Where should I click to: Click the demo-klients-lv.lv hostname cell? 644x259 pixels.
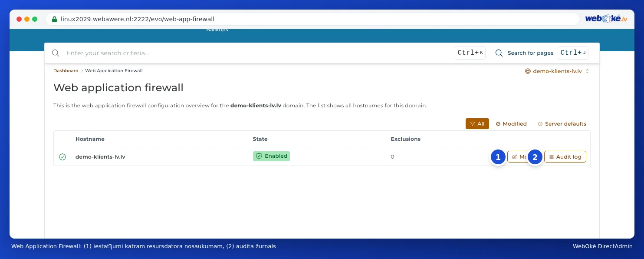point(100,157)
